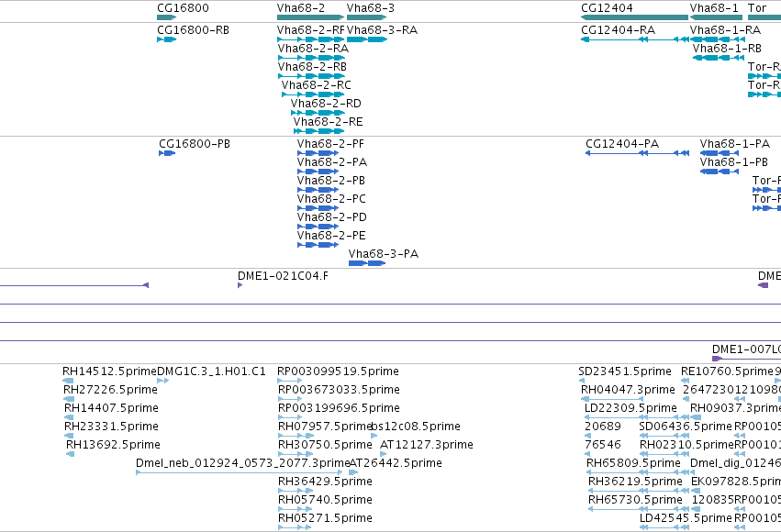Image resolution: width=781 pixels, height=532 pixels.
Task: Select the Vha68-1 gene label
Action: point(714,8)
